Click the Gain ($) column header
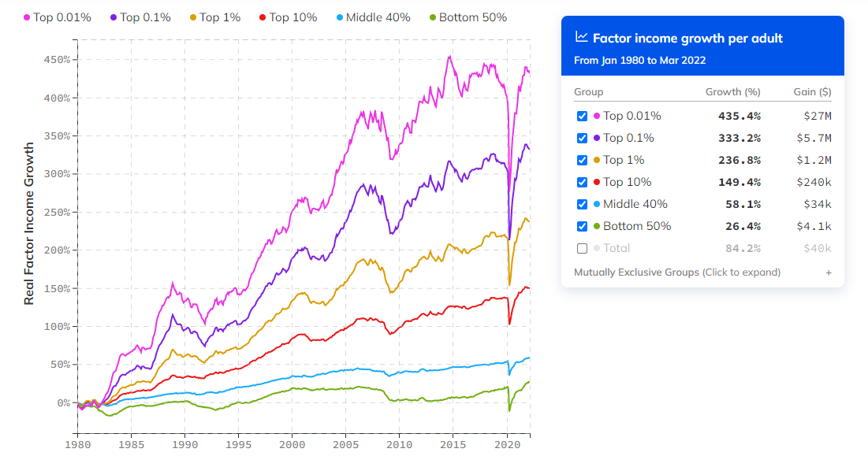 pos(812,92)
